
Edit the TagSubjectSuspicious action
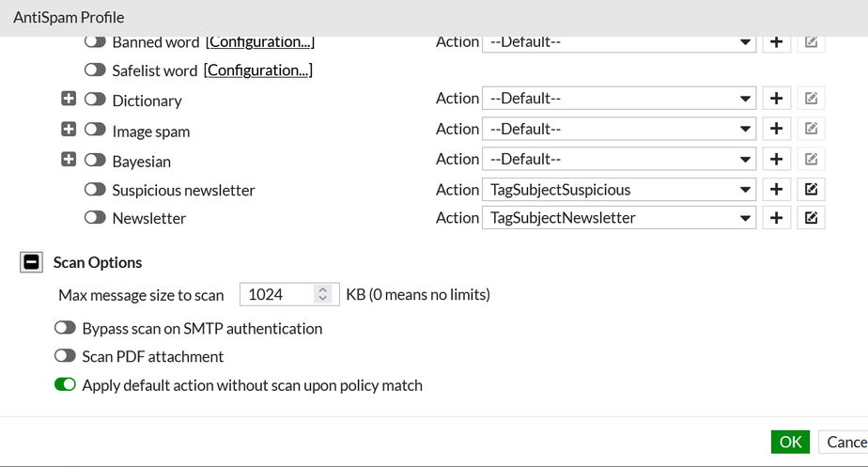[811, 189]
